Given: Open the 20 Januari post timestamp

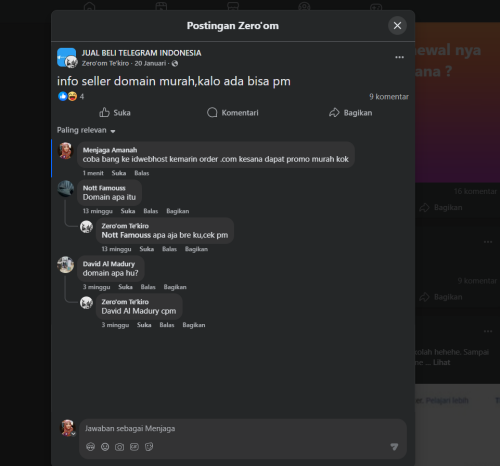Looking at the screenshot, I should (x=150, y=63).
